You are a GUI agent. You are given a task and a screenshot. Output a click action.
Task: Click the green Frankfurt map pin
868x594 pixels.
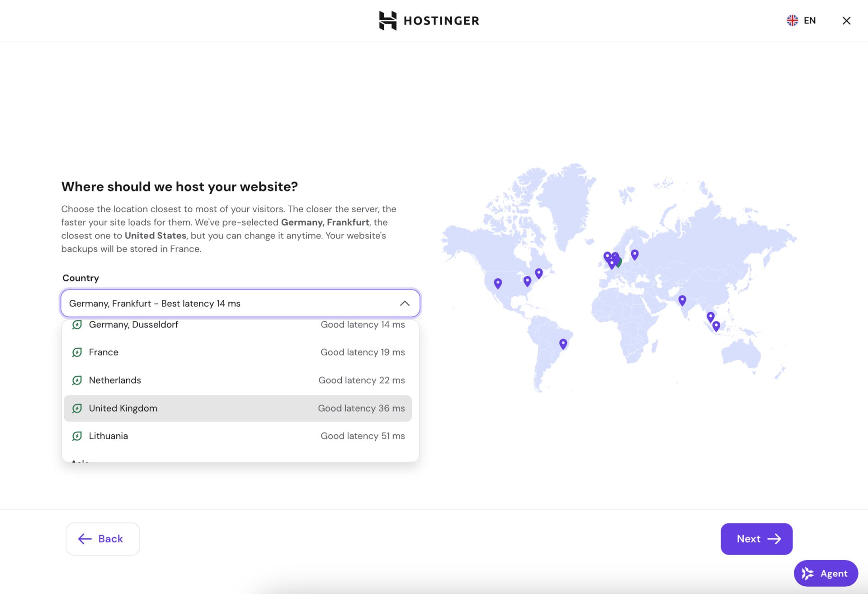pos(620,262)
